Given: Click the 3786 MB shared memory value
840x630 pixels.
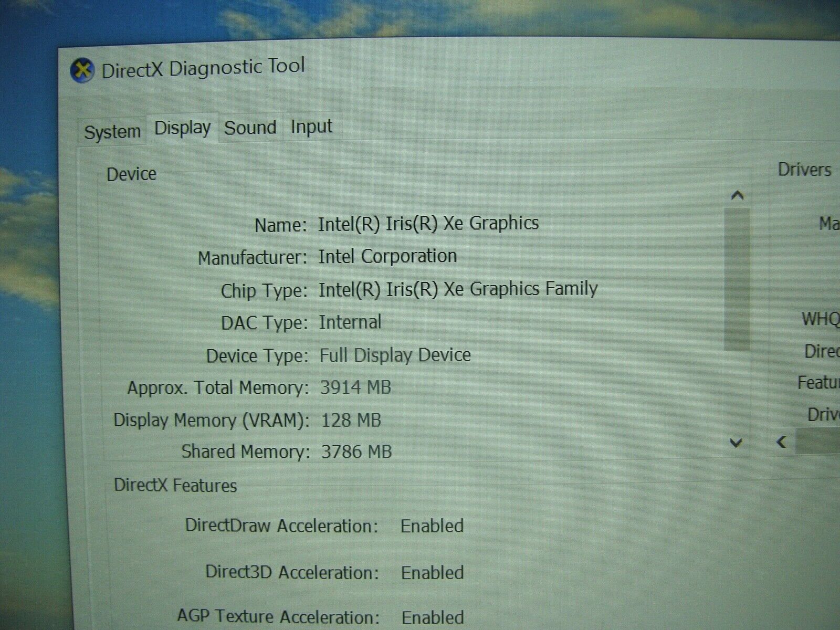Looking at the screenshot, I should (x=356, y=451).
